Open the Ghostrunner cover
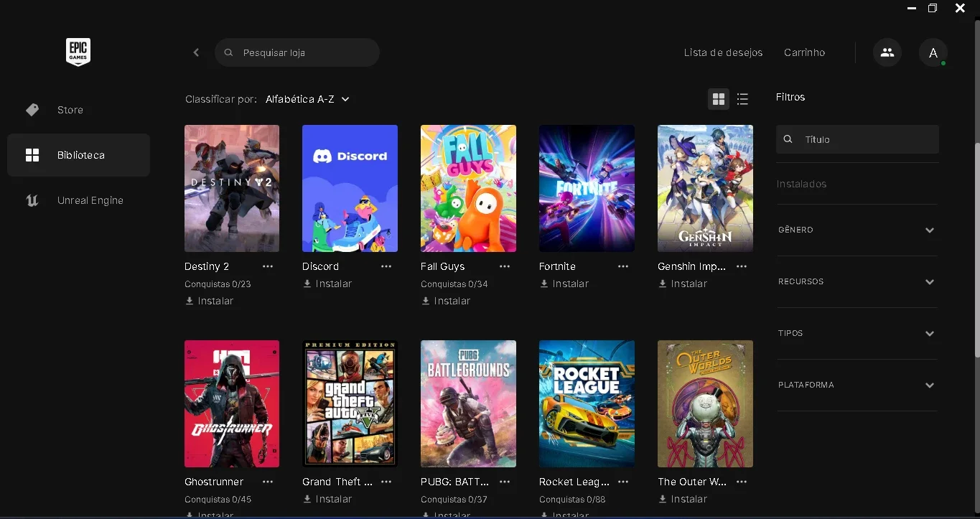Screen dimensions: 980x519 tap(232, 403)
